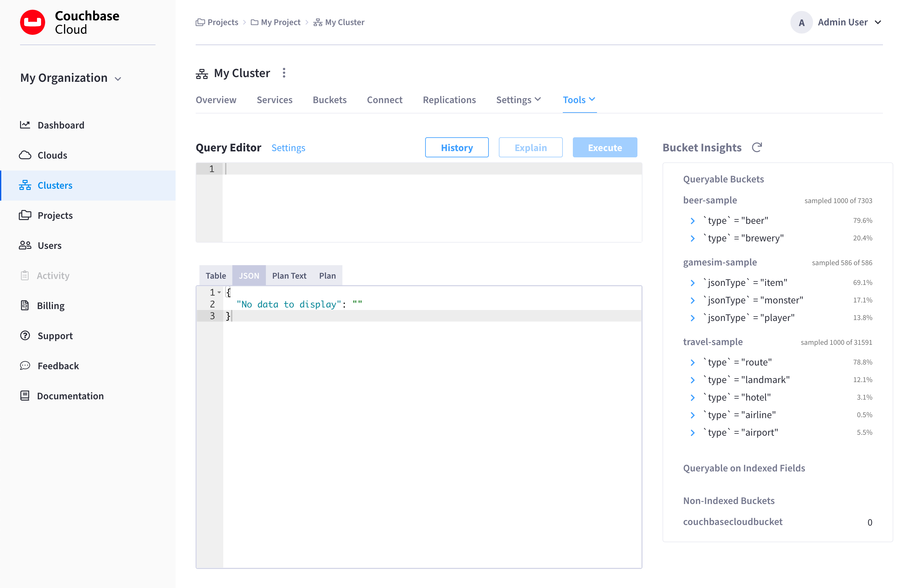Select the JSON results tab

(249, 276)
